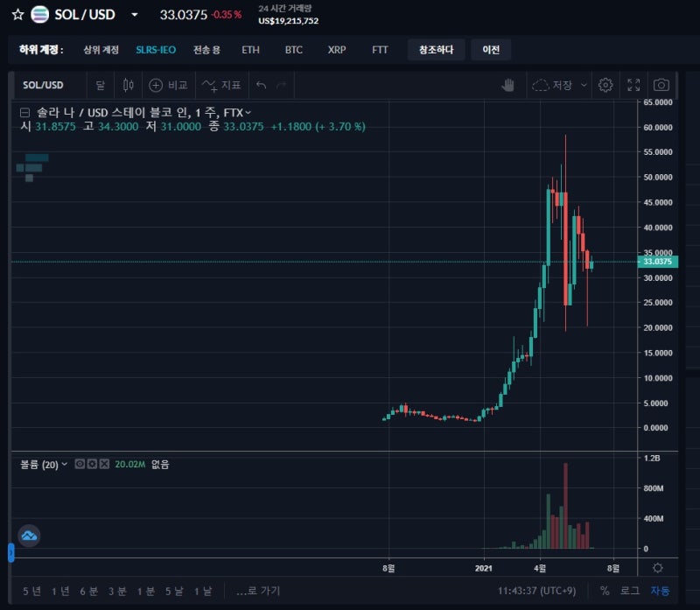Set range to 1 분
The height and width of the screenshot is (610, 700).
[x=146, y=592]
